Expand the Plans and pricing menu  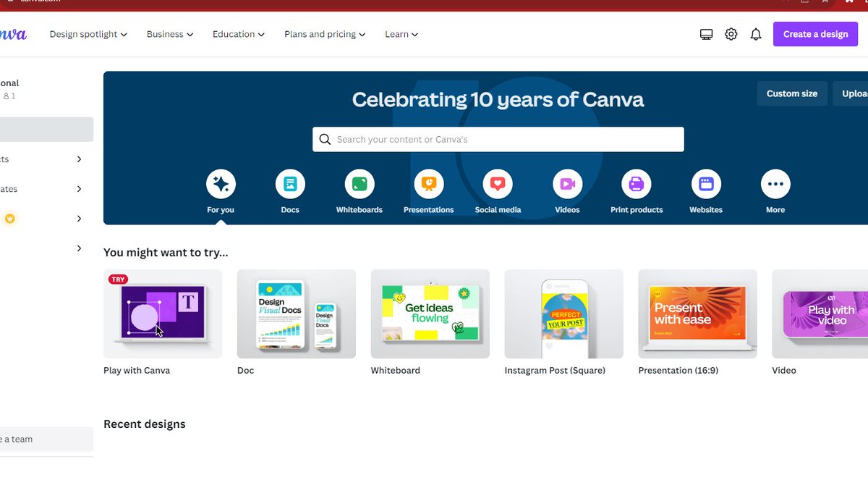tap(325, 34)
